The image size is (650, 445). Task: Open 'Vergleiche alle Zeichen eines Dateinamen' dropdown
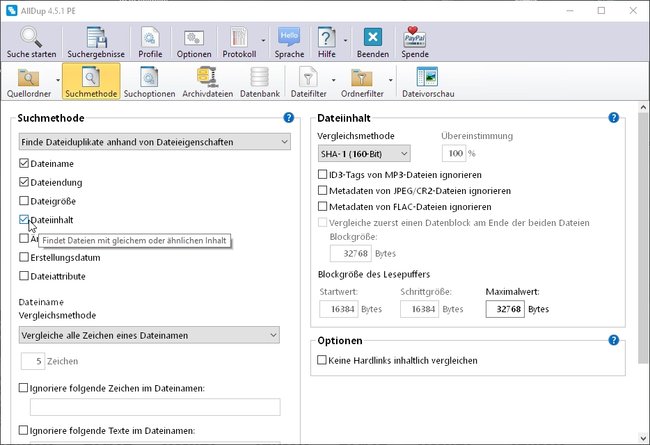149,335
